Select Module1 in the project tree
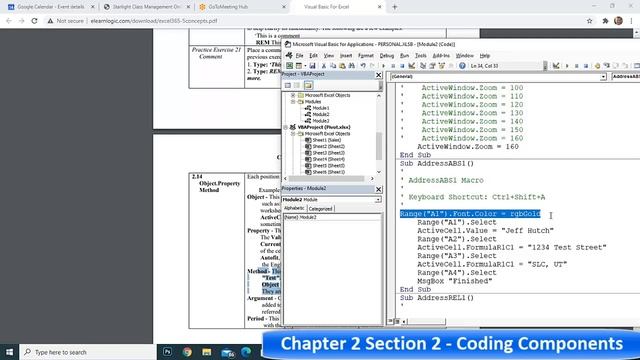 [321, 108]
